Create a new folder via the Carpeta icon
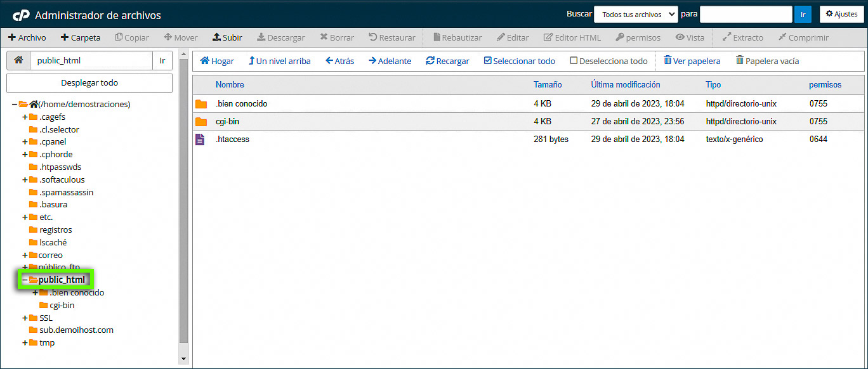This screenshot has height=369, width=868. pyautogui.click(x=81, y=37)
